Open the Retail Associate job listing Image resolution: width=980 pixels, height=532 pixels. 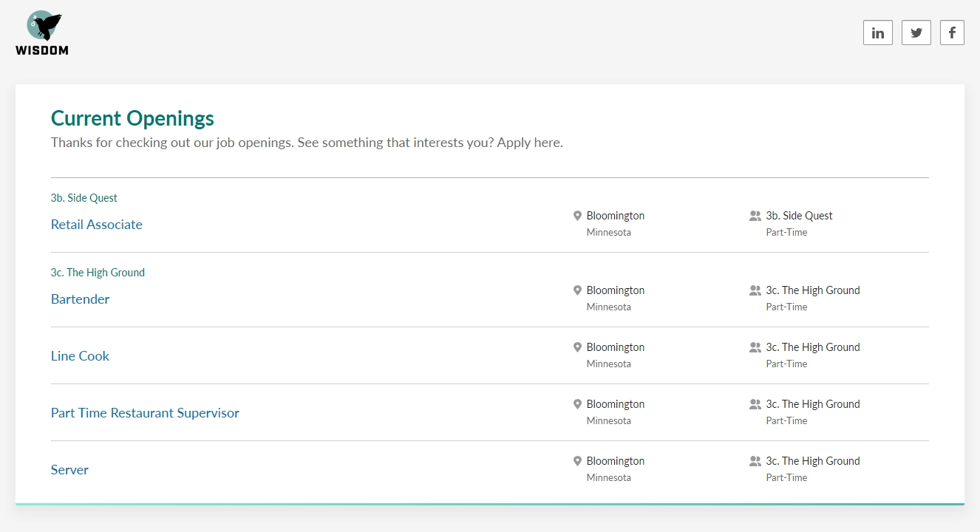(x=97, y=225)
